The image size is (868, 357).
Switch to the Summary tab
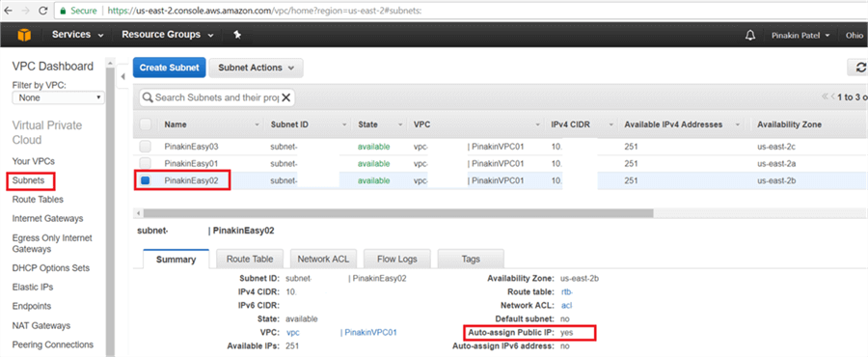(x=176, y=259)
